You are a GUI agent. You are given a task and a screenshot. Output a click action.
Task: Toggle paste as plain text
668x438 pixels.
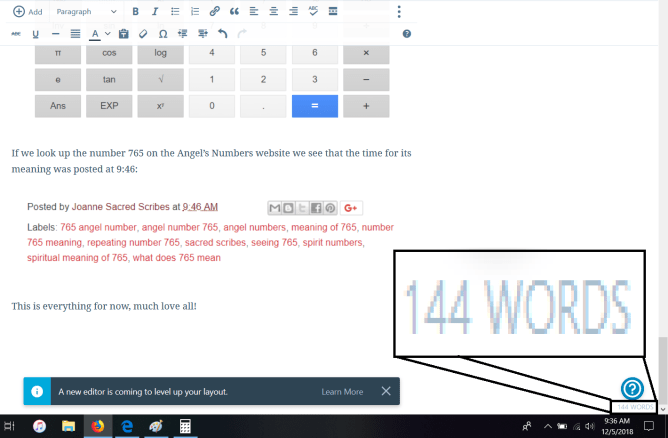coord(124,34)
